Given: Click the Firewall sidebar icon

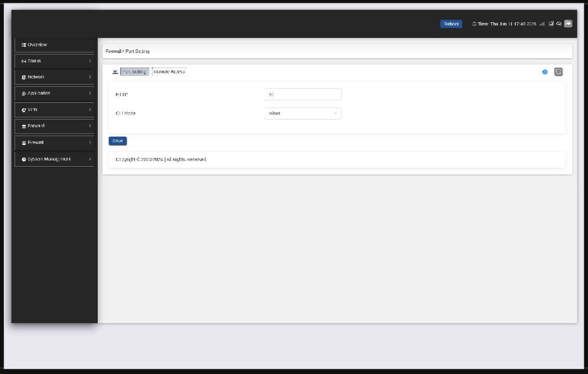Looking at the screenshot, I should 23,143.
